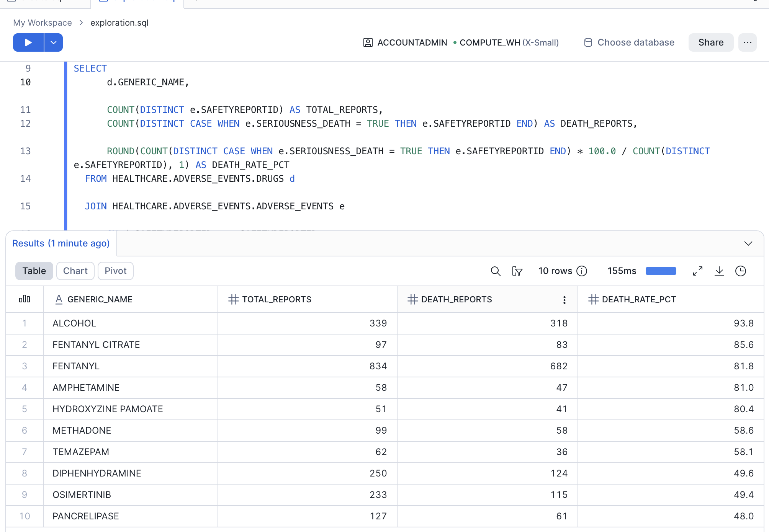769x532 pixels.
Task: Select the HYDROXYZINE PAMOATE cell
Action: click(x=130, y=409)
